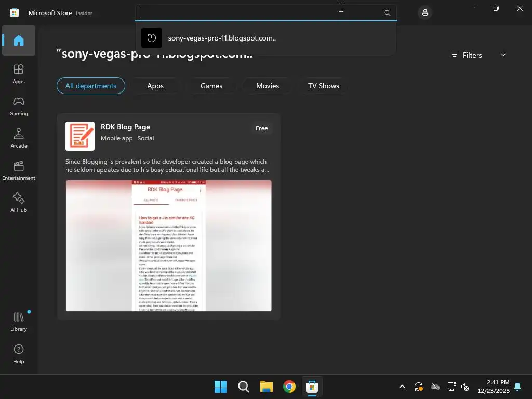Click the network display tray icon
The height and width of the screenshot is (399, 532).
(x=451, y=387)
